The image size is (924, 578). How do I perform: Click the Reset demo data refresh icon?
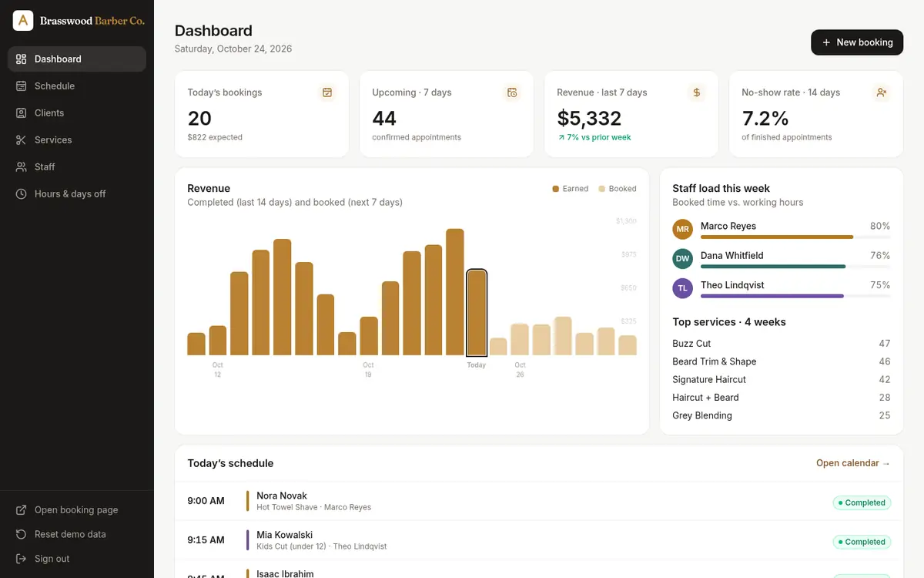click(22, 534)
